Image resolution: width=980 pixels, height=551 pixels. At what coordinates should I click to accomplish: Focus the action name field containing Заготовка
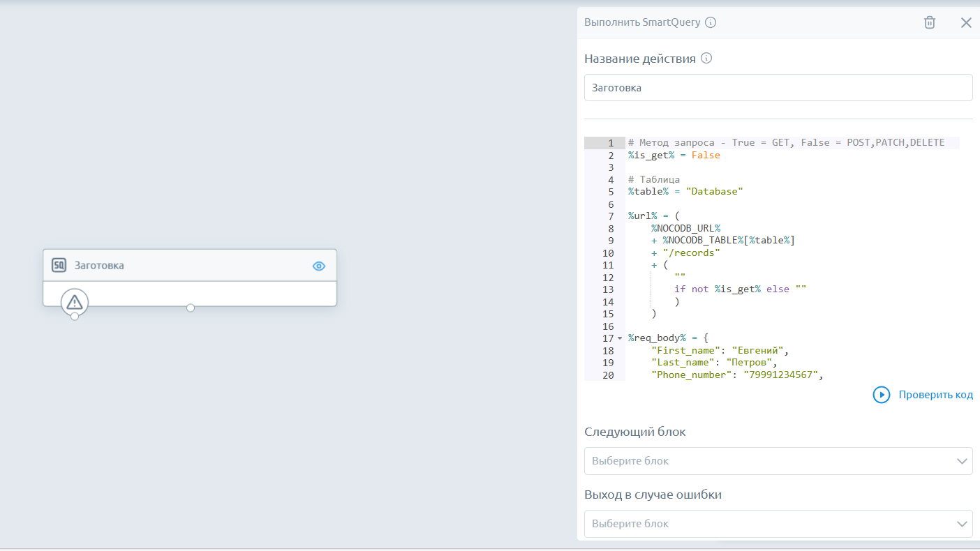point(778,88)
